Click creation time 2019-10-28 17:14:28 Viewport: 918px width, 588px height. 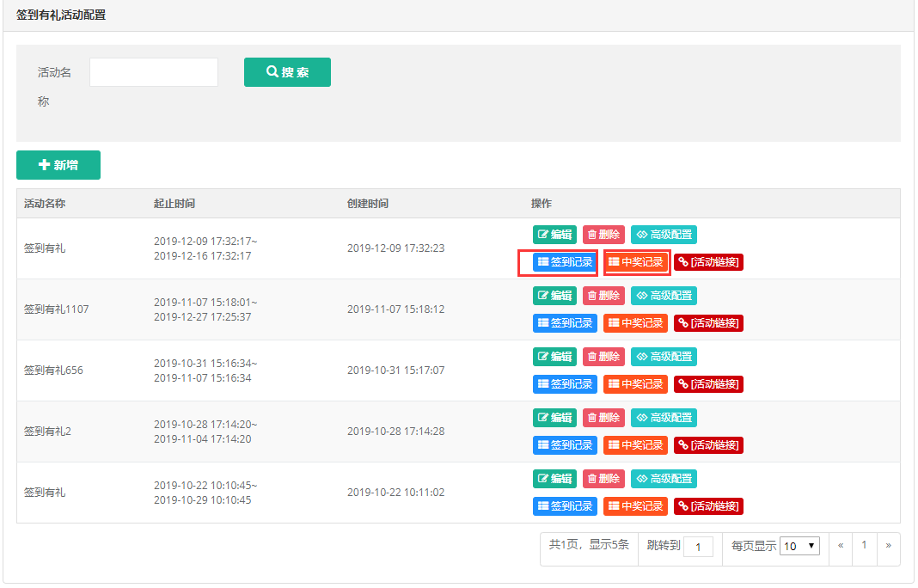395,432
